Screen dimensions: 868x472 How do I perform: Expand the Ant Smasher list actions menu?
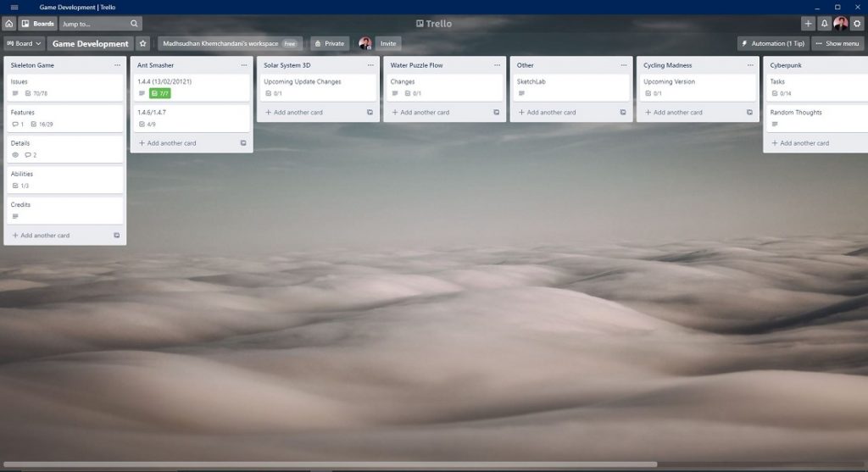(x=244, y=65)
